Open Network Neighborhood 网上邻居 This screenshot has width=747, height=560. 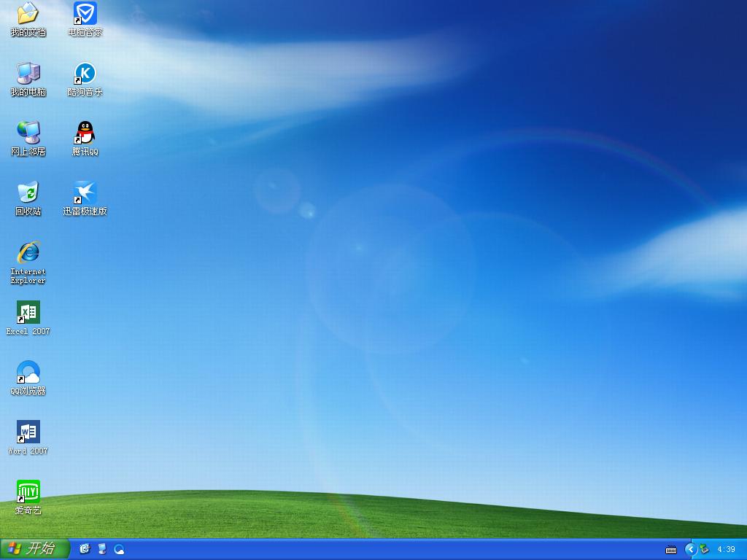click(28, 136)
